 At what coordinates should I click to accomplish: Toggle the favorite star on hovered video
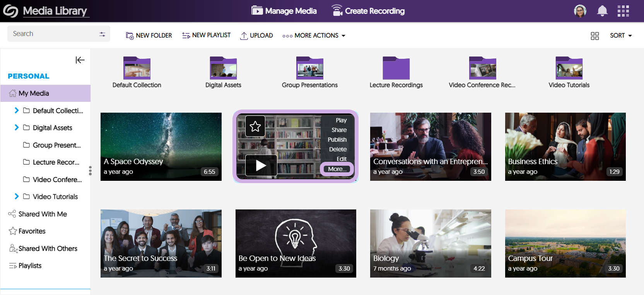click(x=255, y=126)
